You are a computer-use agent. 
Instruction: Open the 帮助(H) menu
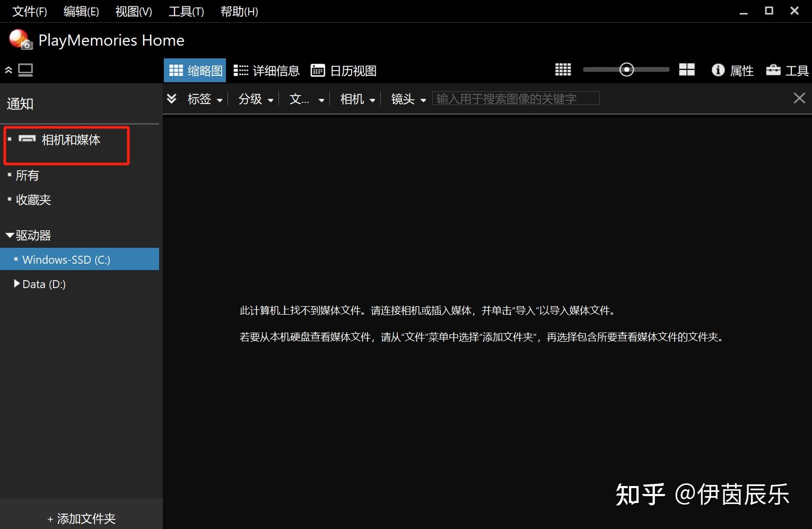[x=239, y=11]
